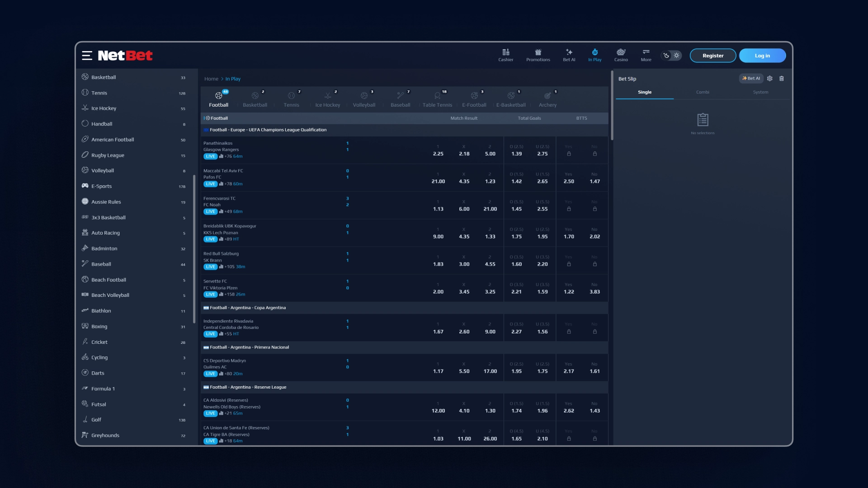Viewport: 868px width, 488px height.
Task: Clear bet slip with the trash icon
Action: coord(782,79)
